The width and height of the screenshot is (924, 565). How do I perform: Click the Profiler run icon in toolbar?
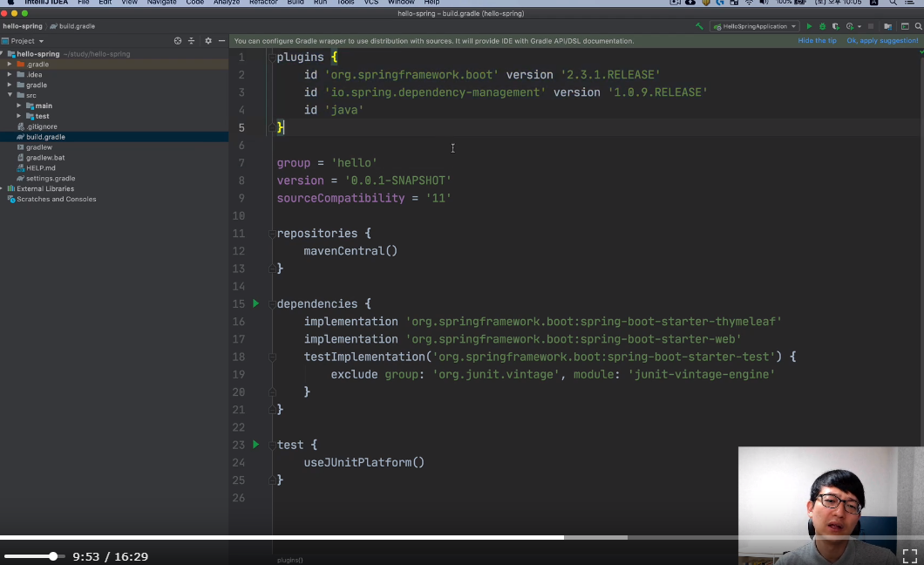tap(850, 26)
